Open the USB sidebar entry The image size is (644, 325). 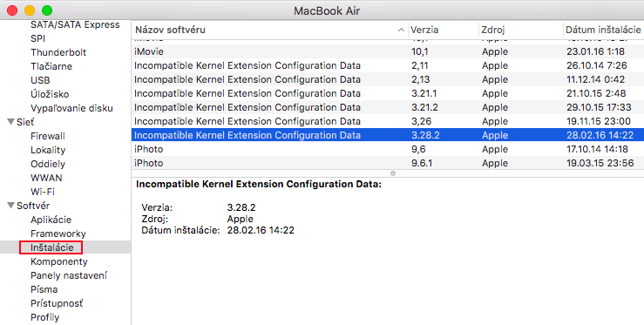40,80
